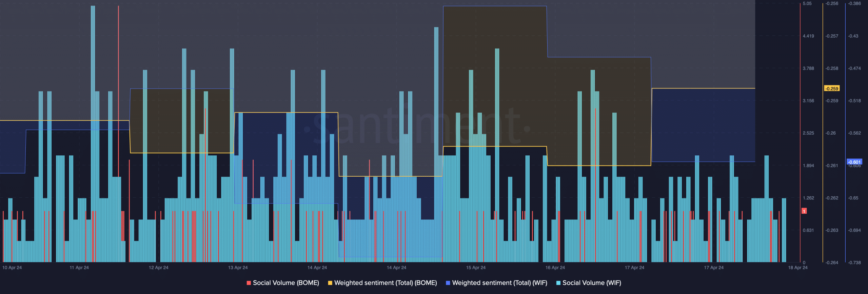This screenshot has height=294, width=868.
Task: Click the -0.43 WIF axis value
Action: (x=853, y=36)
